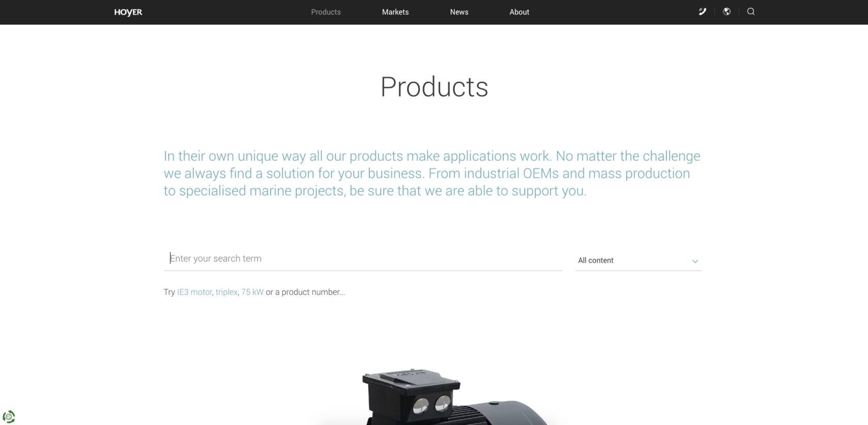Open the Markets menu item

click(x=395, y=12)
